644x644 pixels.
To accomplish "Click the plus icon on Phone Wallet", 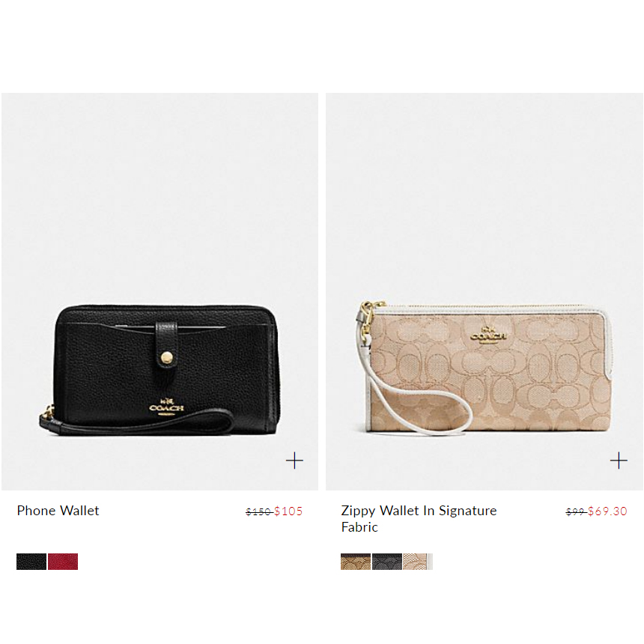I will (294, 461).
